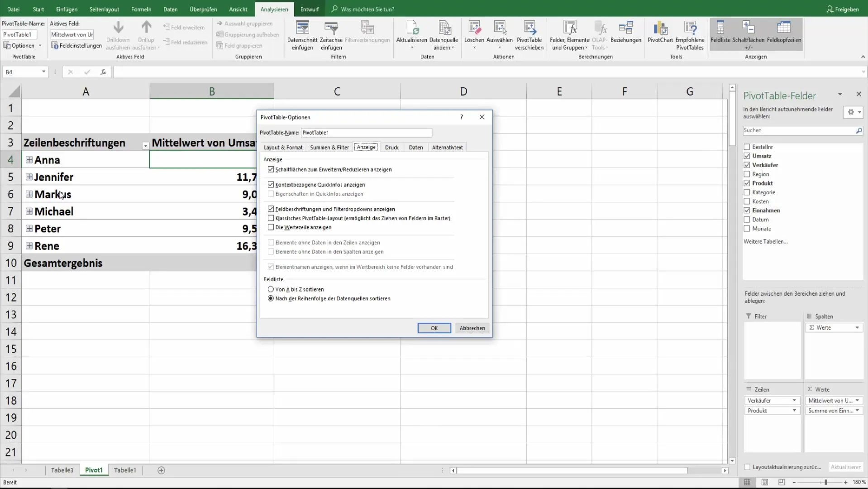Open Produkt field dropdown in Zeilen
This screenshot has height=489, width=868.
(x=794, y=411)
